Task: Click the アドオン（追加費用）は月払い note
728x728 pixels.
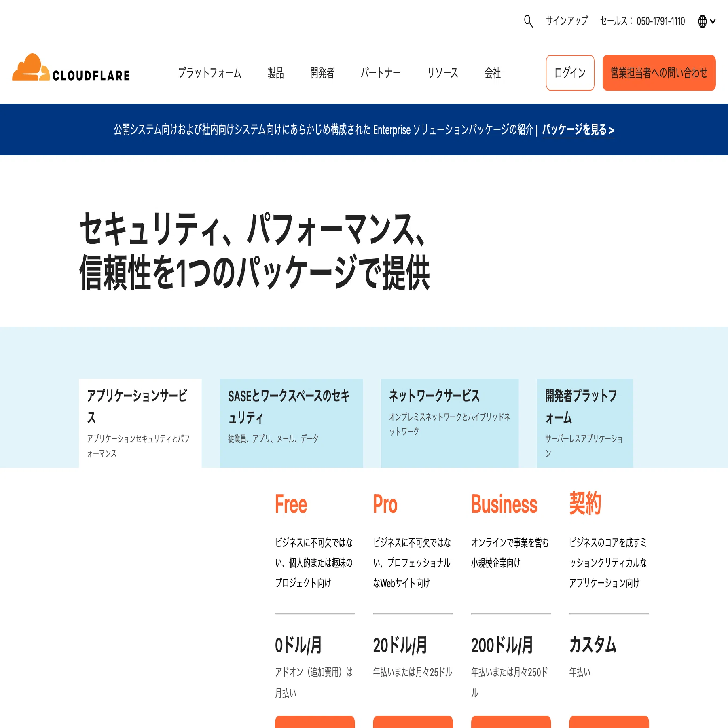Action: coord(314,683)
